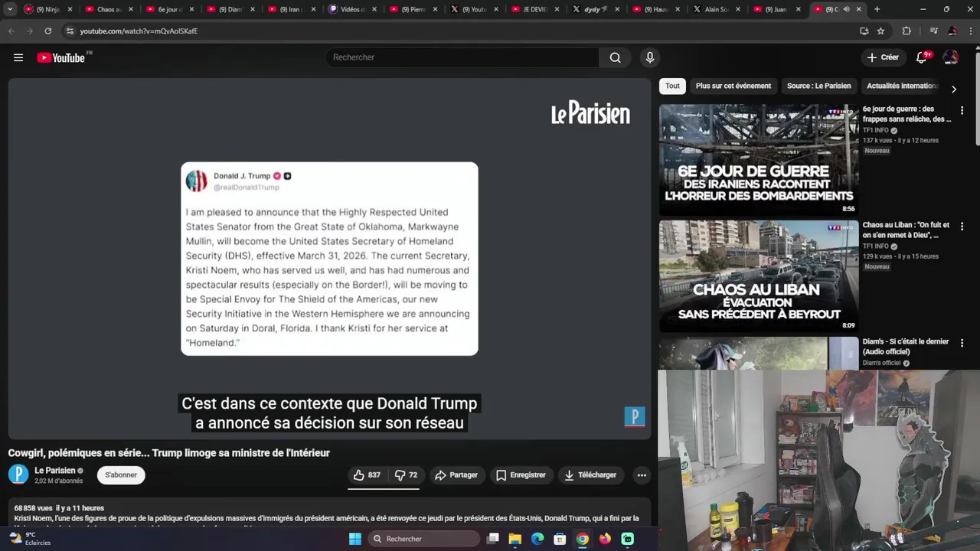Select the Source : Le Parisien chip
Image resolution: width=980 pixels, height=551 pixels.
coord(818,86)
